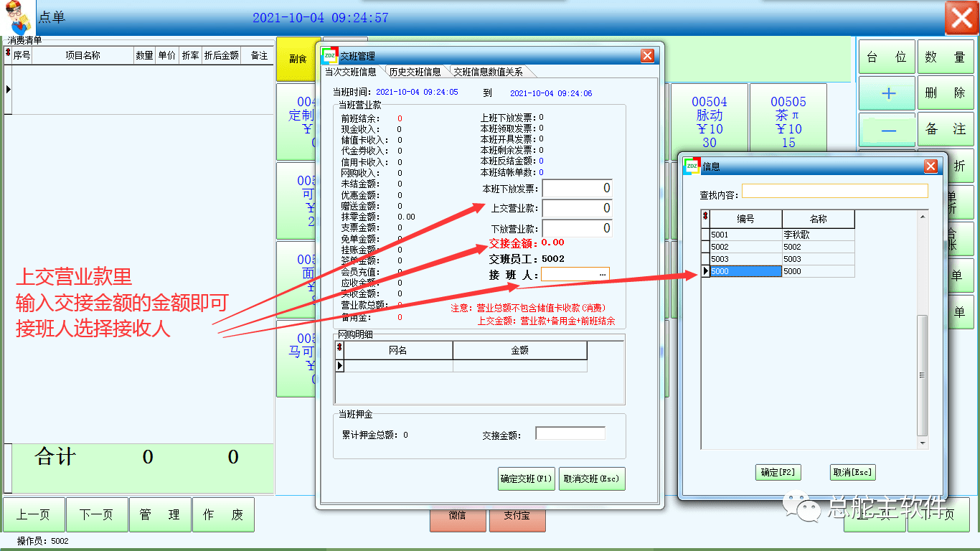Click the 作废 button

coord(223,514)
